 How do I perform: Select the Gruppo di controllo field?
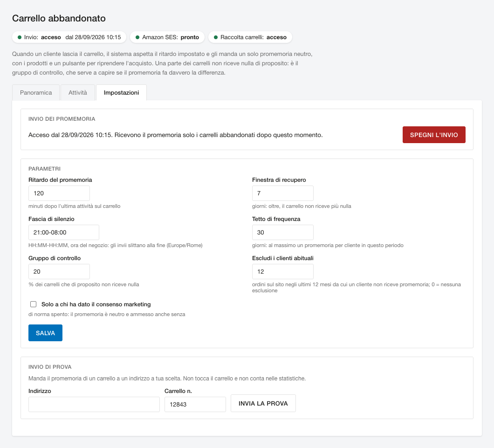pyautogui.click(x=59, y=271)
